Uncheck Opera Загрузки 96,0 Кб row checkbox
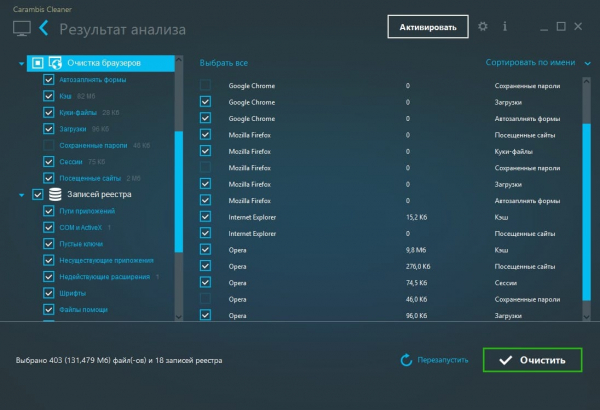Viewport: 600px width, 410px height. click(205, 315)
